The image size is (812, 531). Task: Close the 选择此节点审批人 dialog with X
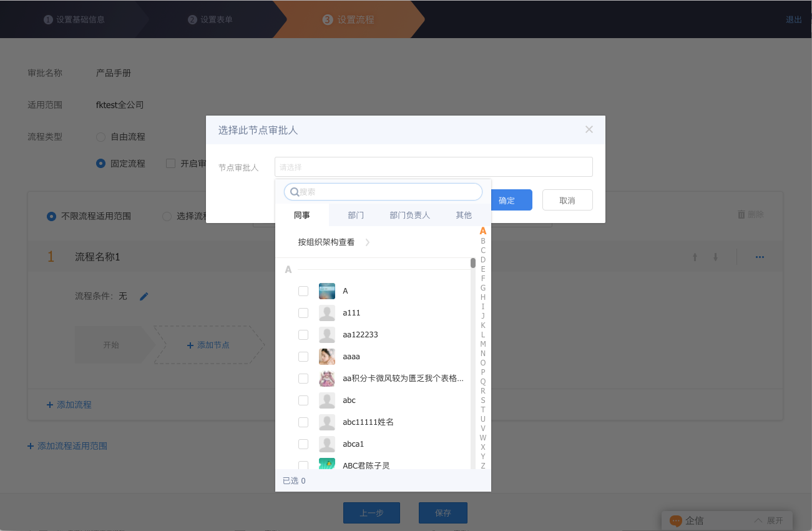click(589, 130)
